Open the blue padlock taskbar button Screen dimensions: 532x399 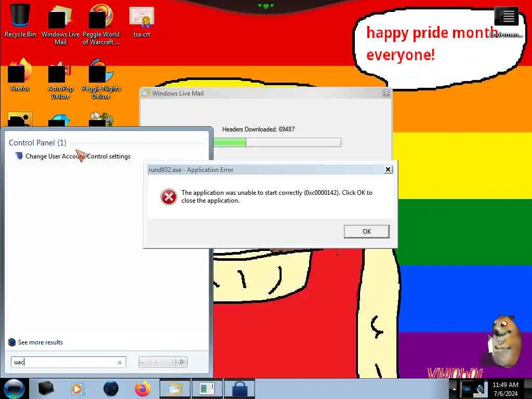pos(239,389)
